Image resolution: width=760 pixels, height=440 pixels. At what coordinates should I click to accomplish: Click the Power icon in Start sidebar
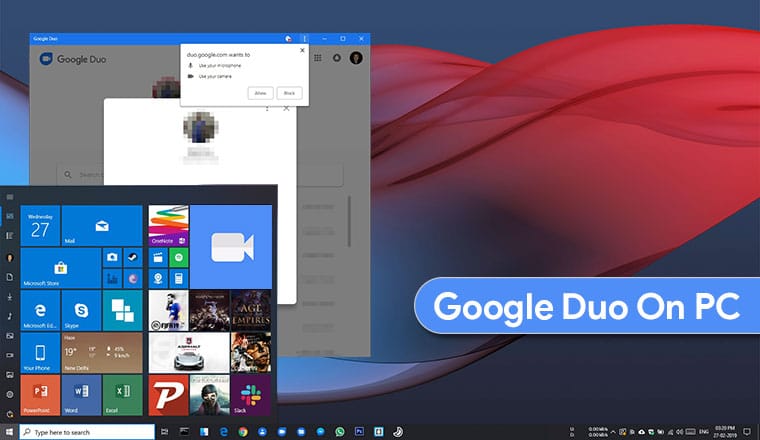coord(10,414)
